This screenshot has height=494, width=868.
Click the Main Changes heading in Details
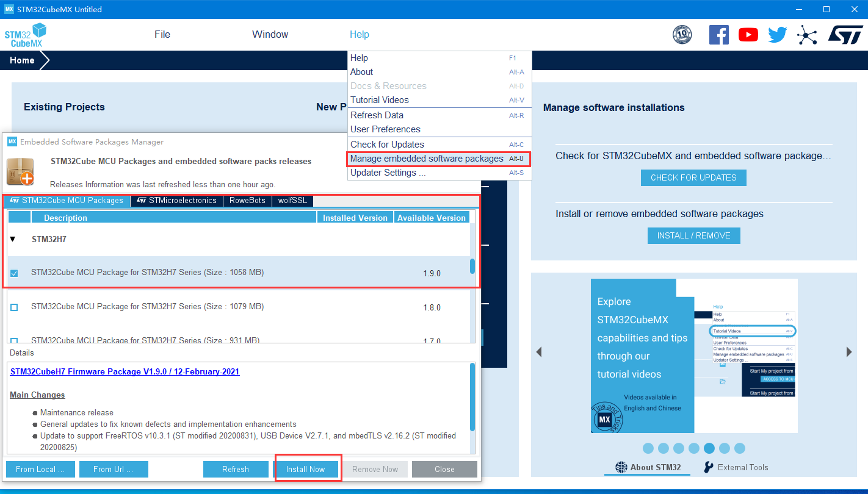pyautogui.click(x=37, y=395)
